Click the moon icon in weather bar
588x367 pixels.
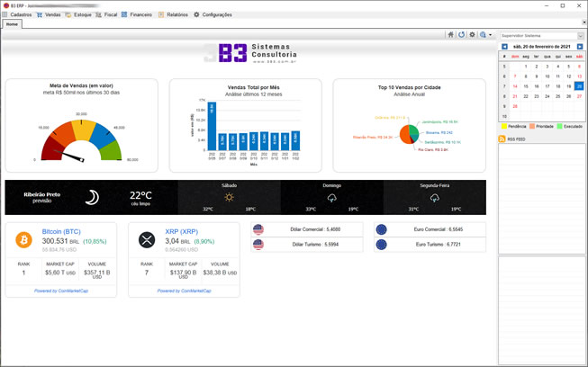[x=92, y=197]
